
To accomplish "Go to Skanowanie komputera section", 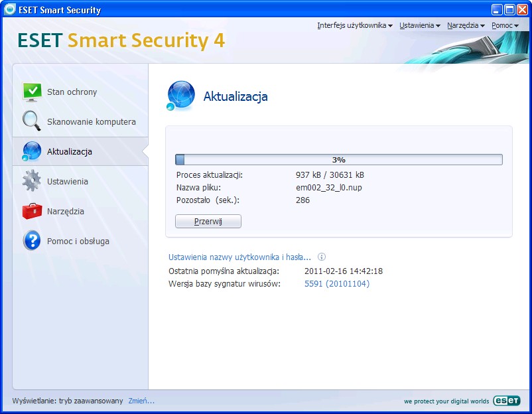I will click(80, 122).
